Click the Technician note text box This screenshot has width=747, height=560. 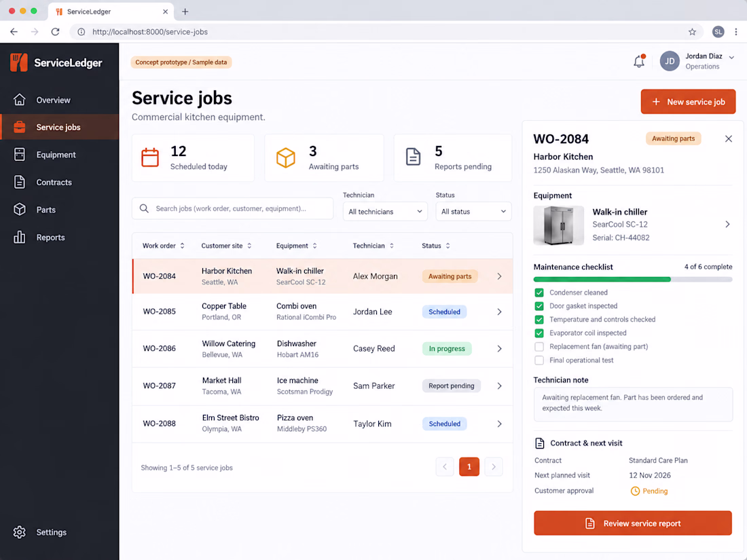[x=633, y=405]
